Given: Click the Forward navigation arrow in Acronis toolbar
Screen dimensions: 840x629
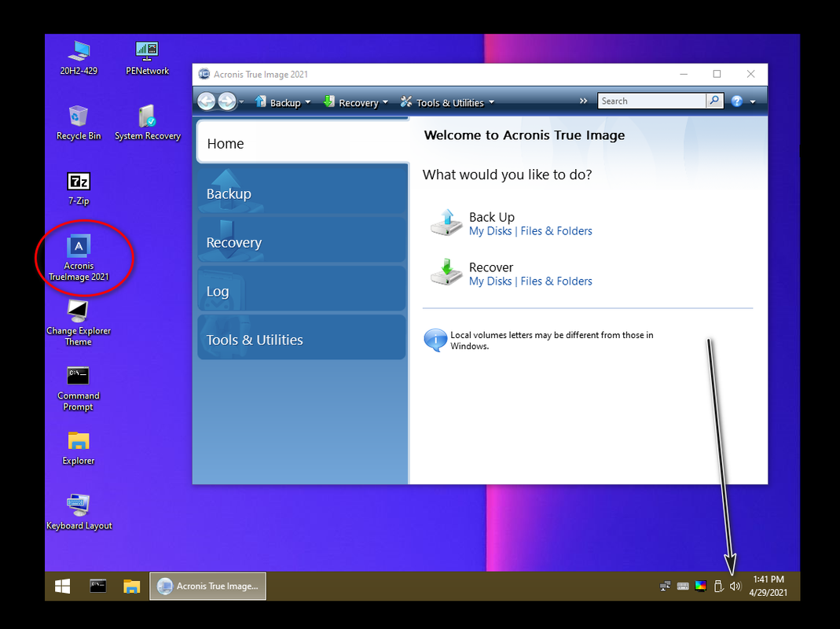Looking at the screenshot, I should 226,101.
